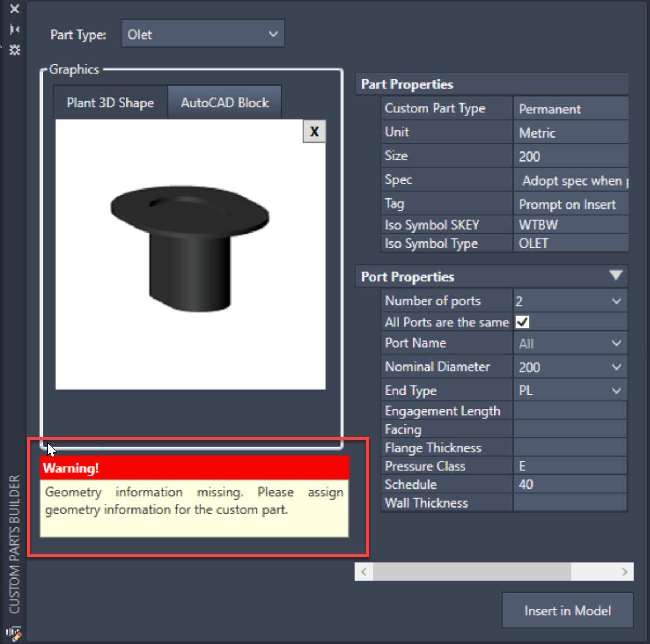
Task: Click the customization pencil icon at bottom left
Action: [x=13, y=633]
